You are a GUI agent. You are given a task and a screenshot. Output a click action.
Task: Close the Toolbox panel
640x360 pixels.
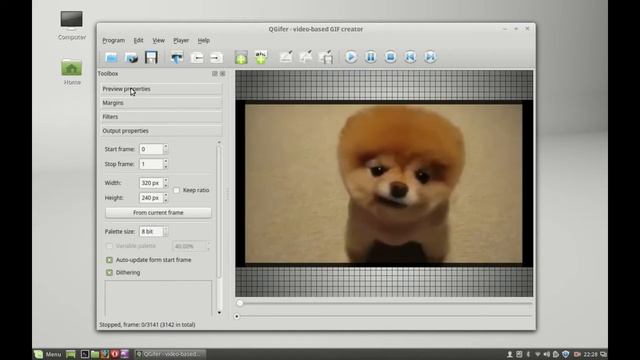point(222,73)
